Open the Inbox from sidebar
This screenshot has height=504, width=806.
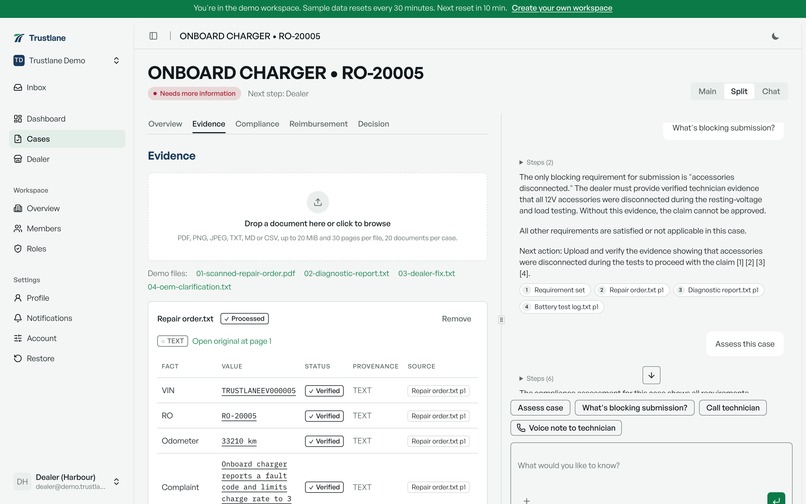[67, 87]
